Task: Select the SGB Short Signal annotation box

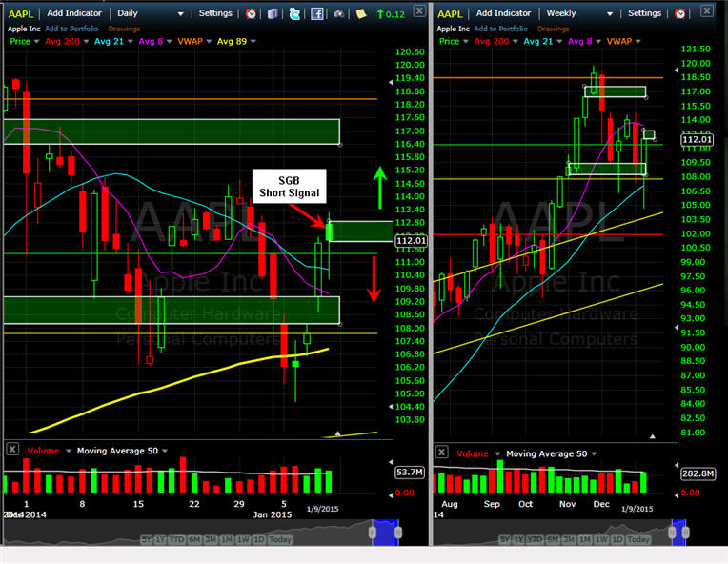Action: click(x=290, y=187)
